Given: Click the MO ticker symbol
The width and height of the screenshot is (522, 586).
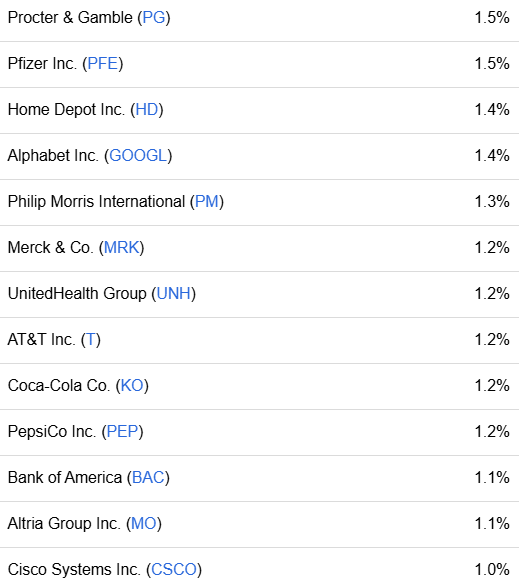Looking at the screenshot, I should (143, 523).
